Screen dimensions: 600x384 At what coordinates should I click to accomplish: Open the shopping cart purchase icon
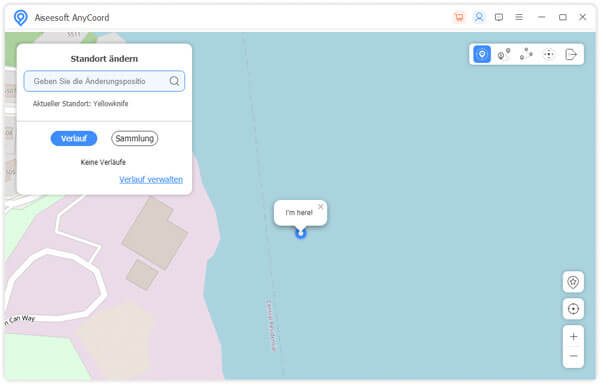[x=459, y=17]
